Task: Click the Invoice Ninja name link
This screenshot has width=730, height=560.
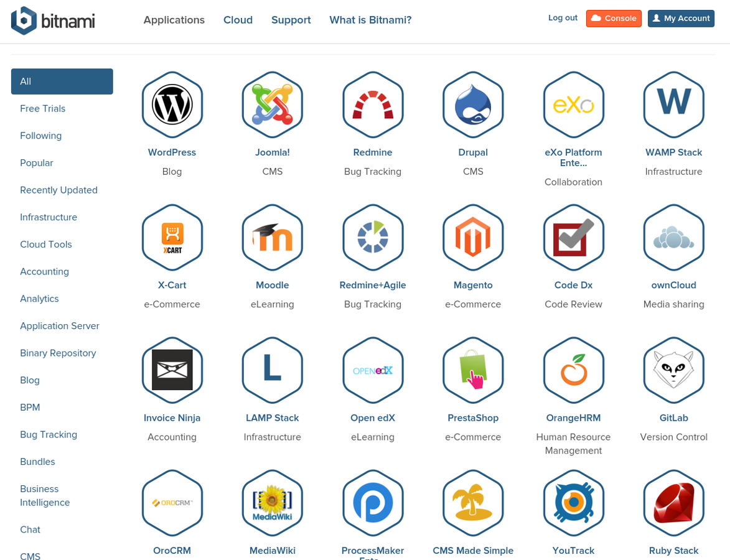Action: [172, 418]
